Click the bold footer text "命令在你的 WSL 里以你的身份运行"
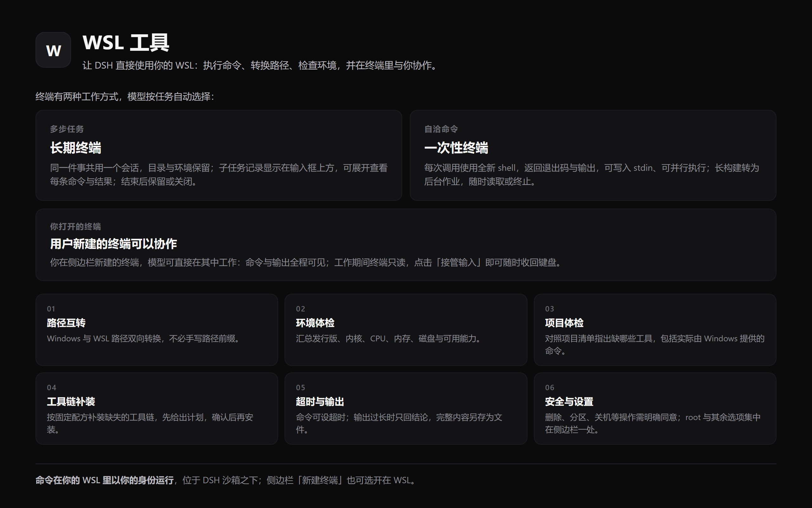This screenshot has width=812, height=508. pyautogui.click(x=104, y=480)
